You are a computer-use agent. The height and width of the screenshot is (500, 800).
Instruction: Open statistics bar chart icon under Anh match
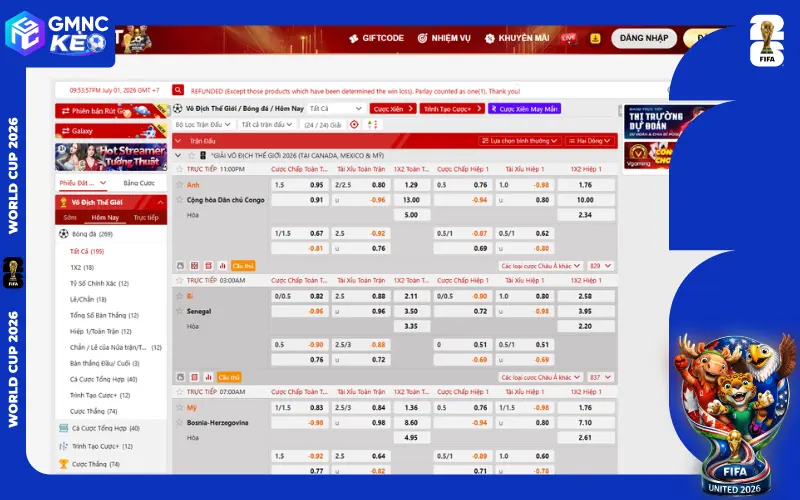pos(222,266)
